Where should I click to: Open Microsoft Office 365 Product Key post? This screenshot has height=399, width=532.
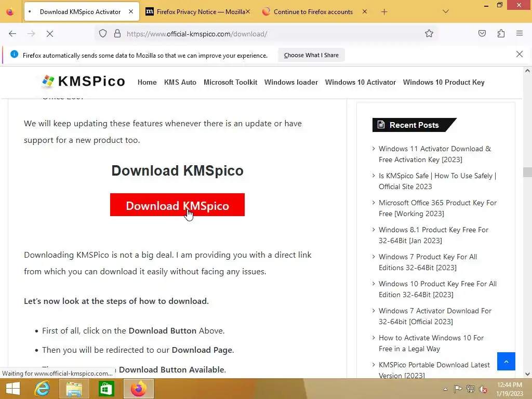[437, 208]
